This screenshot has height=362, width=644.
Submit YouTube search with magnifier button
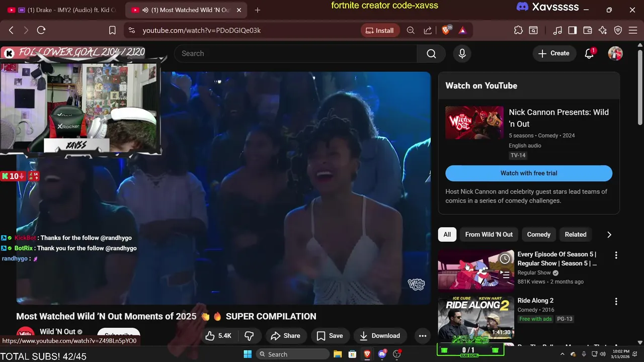431,53
